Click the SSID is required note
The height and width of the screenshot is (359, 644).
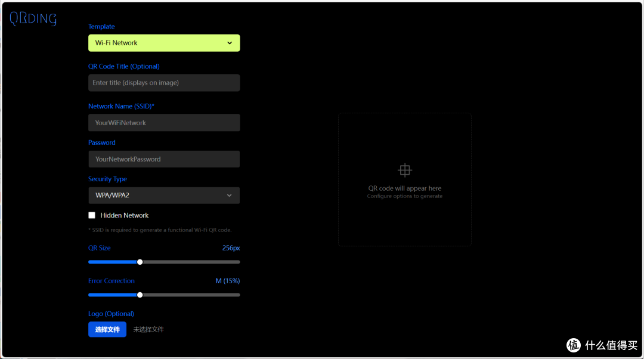[x=160, y=230]
